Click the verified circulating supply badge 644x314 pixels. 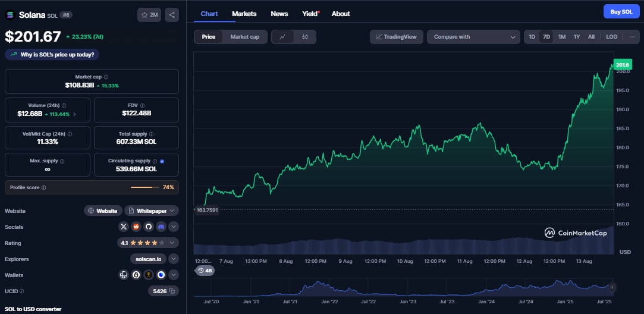pyautogui.click(x=162, y=161)
